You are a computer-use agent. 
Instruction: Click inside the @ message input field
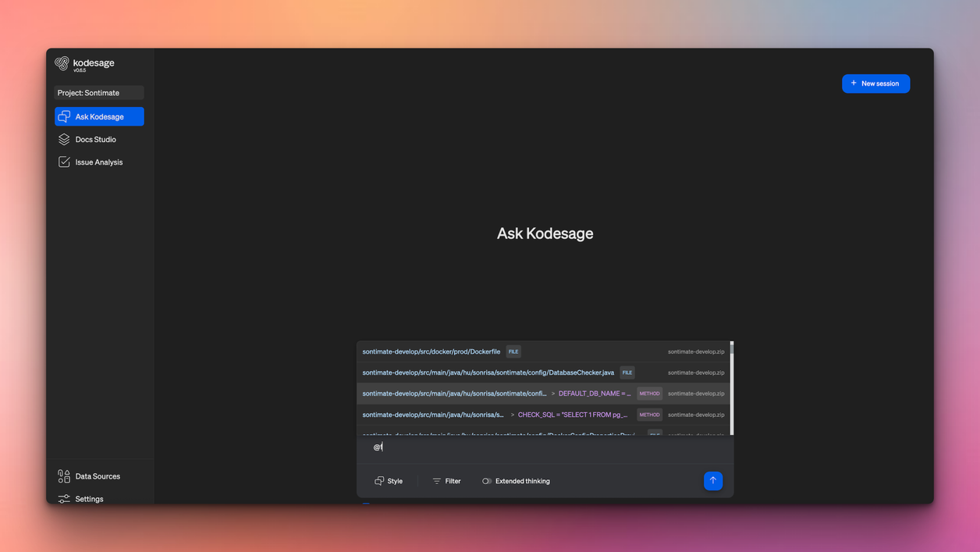pyautogui.click(x=468, y=446)
